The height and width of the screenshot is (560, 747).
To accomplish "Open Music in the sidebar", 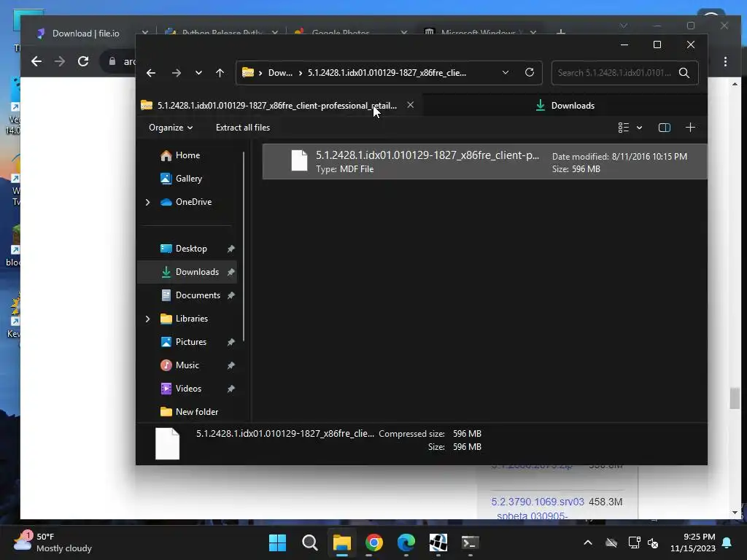I will click(x=187, y=365).
